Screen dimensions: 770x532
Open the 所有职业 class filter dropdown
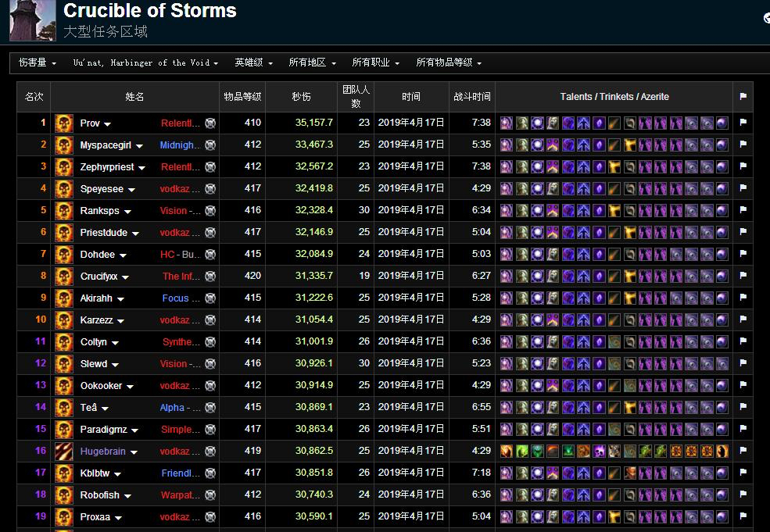click(x=376, y=62)
